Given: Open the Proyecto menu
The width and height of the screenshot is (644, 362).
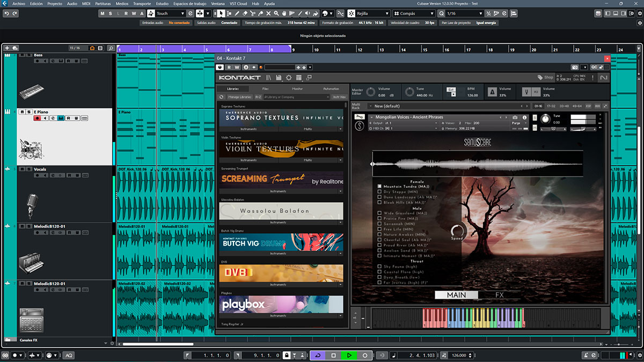Looking at the screenshot, I should coord(55,3).
